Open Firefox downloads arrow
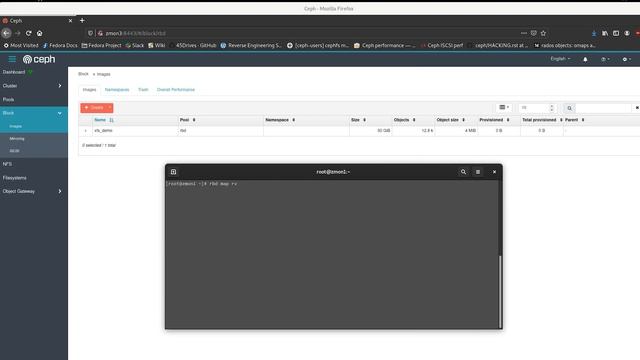 click(594, 33)
